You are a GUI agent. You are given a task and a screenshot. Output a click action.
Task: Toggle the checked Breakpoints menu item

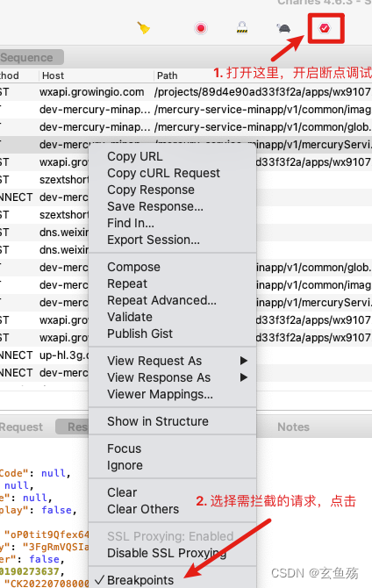(x=173, y=580)
